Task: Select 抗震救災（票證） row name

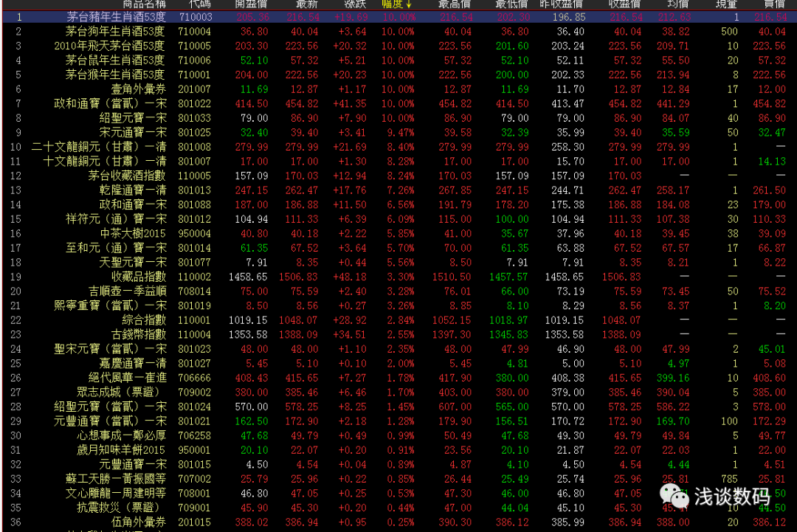Action: (x=118, y=508)
